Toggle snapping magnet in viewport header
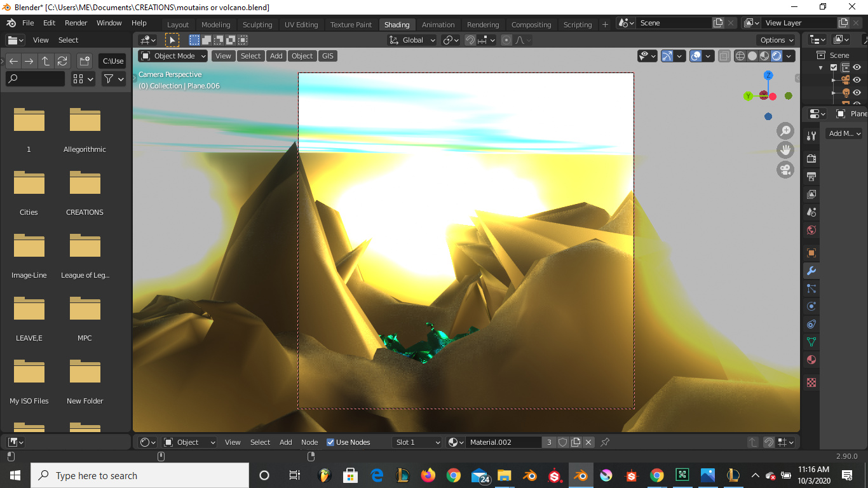The image size is (868, 488). pos(470,40)
